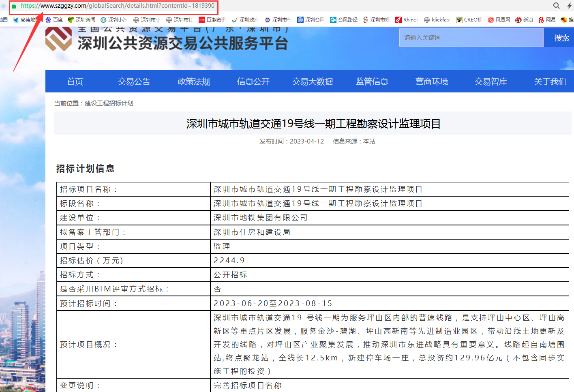The image size is (574, 392).
Task: Open the zoom magnifier icon in address bar
Action: click(557, 6)
